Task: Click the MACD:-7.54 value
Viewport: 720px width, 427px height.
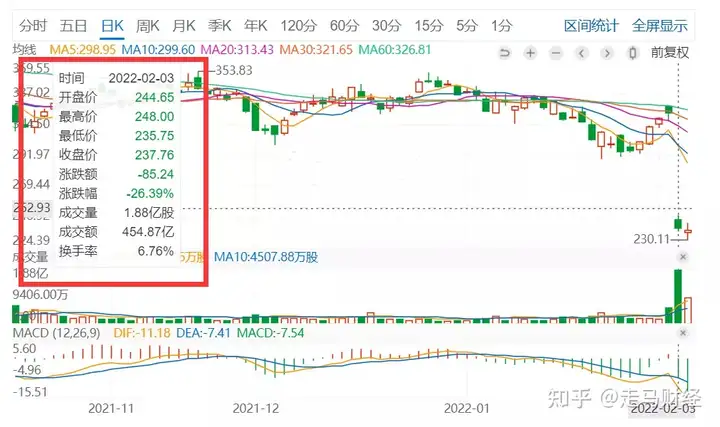Action: 270,333
